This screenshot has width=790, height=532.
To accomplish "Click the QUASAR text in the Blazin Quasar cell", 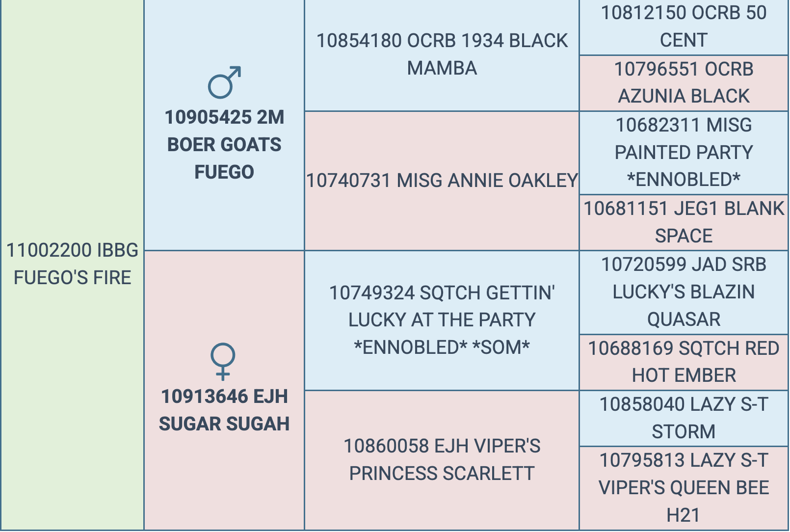I will tap(684, 319).
